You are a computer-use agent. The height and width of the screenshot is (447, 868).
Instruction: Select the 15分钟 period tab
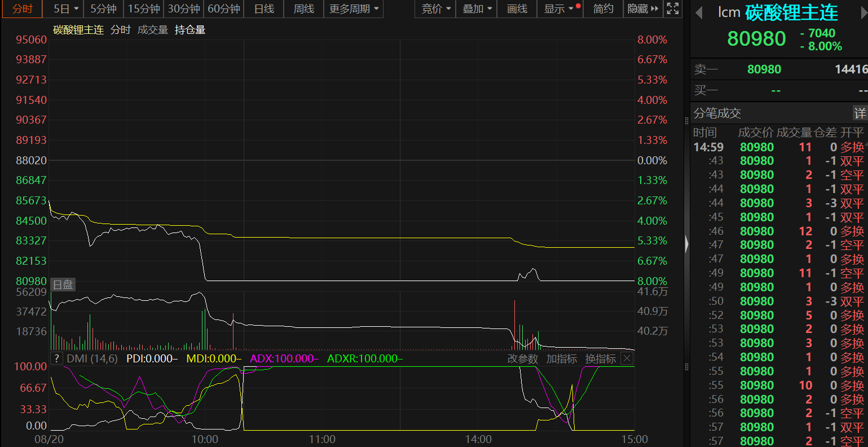[143, 8]
